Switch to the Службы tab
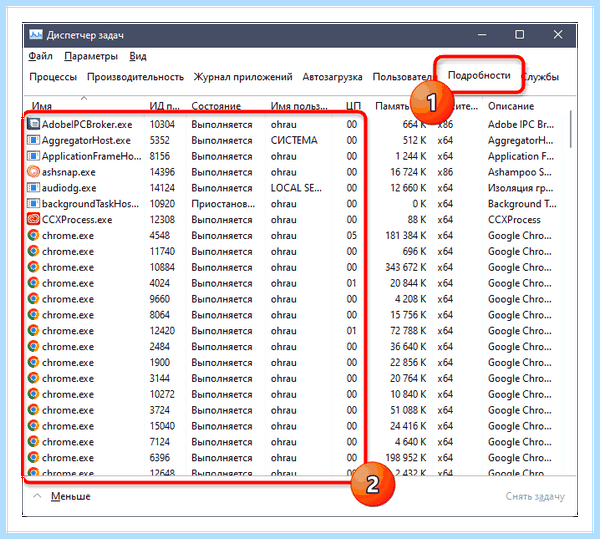 (541, 77)
